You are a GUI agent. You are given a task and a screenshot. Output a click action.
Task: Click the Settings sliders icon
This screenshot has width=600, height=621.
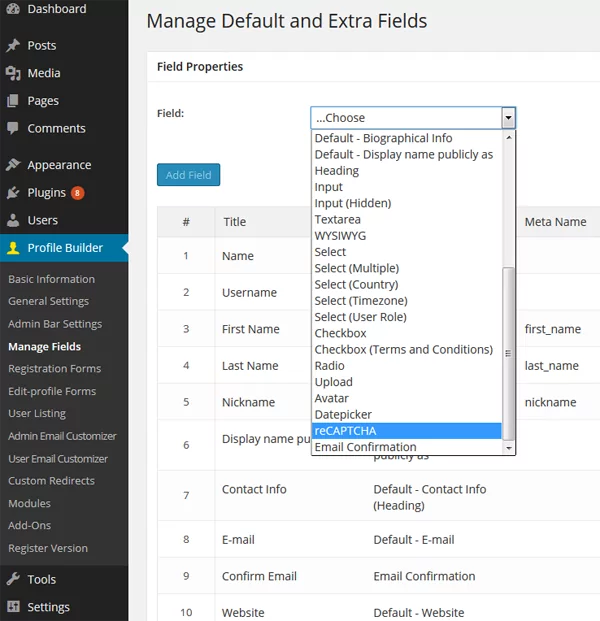[x=13, y=607]
